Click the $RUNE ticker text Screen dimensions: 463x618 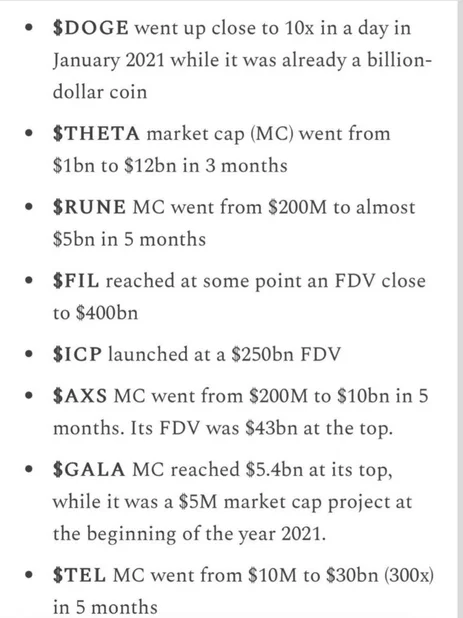point(89,207)
